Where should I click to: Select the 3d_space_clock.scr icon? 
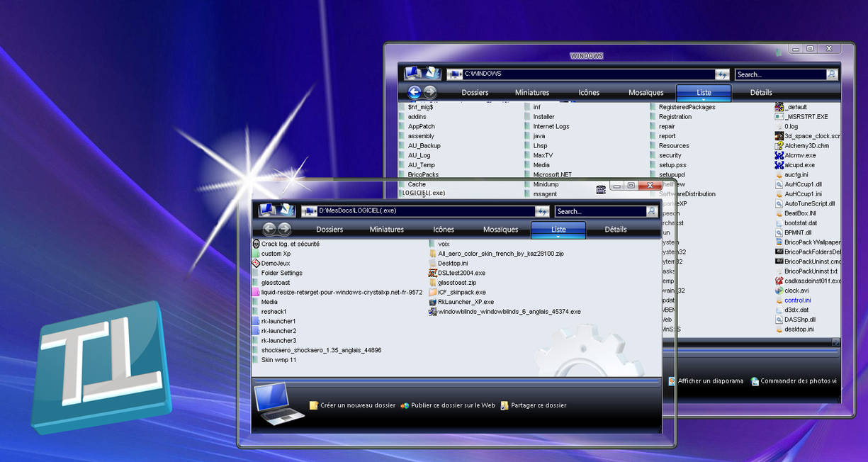pyautogui.click(x=779, y=136)
